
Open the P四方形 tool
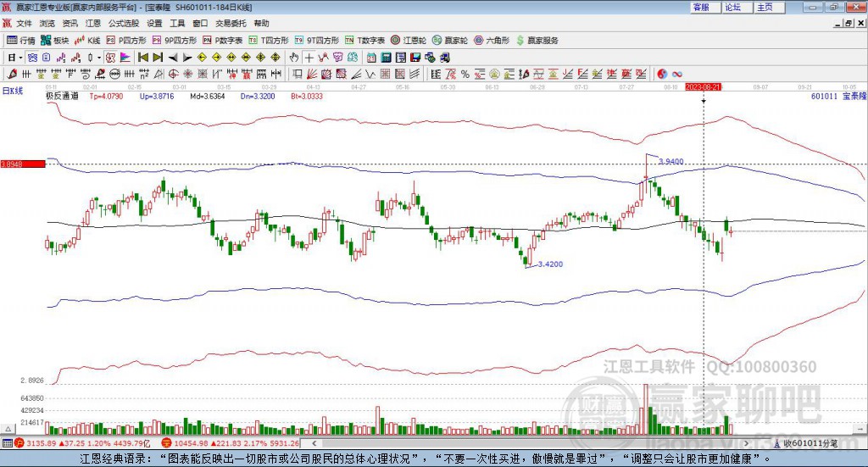126,41
